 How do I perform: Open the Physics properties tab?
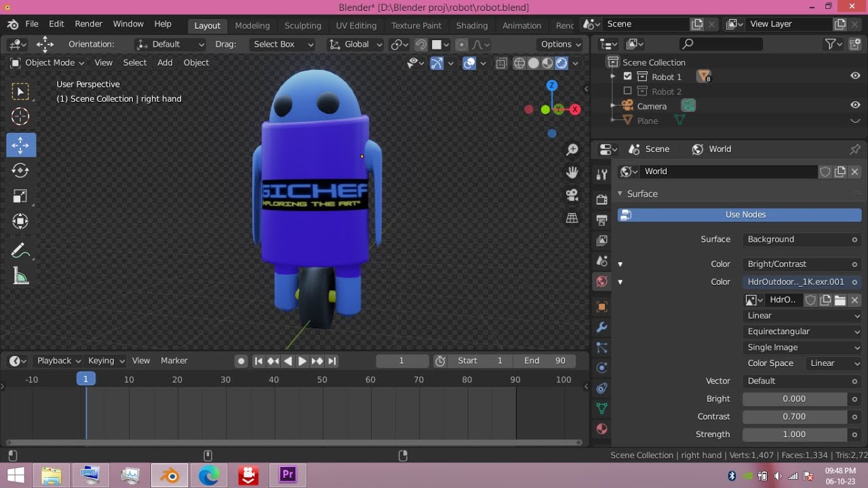point(601,368)
